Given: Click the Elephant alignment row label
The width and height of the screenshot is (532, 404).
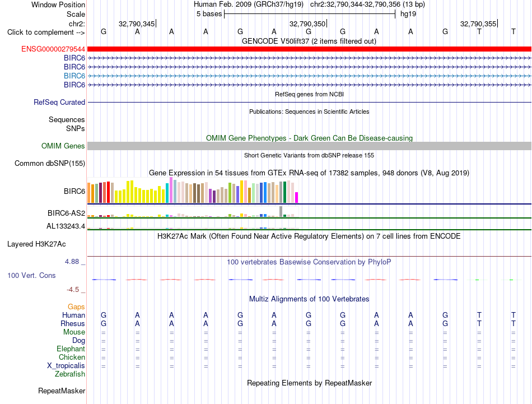Looking at the screenshot, I should point(71,349).
